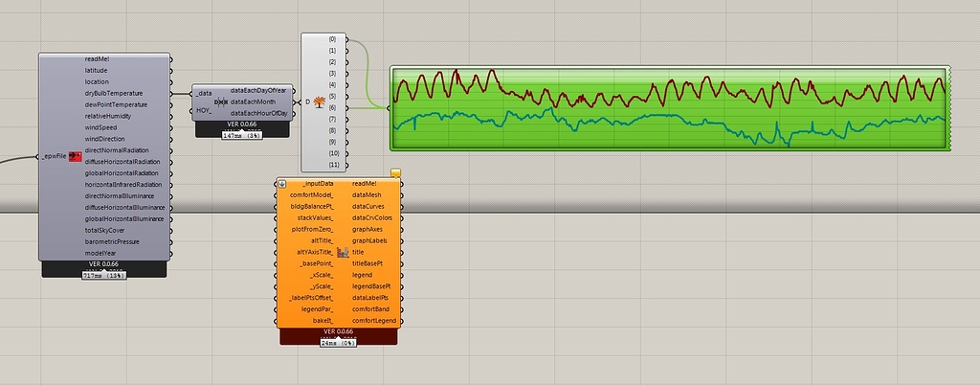Viewport: 980px width, 385px height.
Task: Click the D input on tree component
Action: (307, 102)
